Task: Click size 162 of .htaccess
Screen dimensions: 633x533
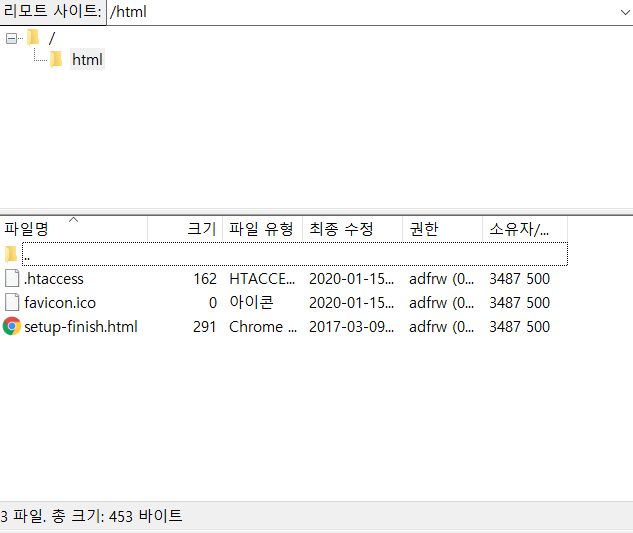Action: click(x=205, y=279)
